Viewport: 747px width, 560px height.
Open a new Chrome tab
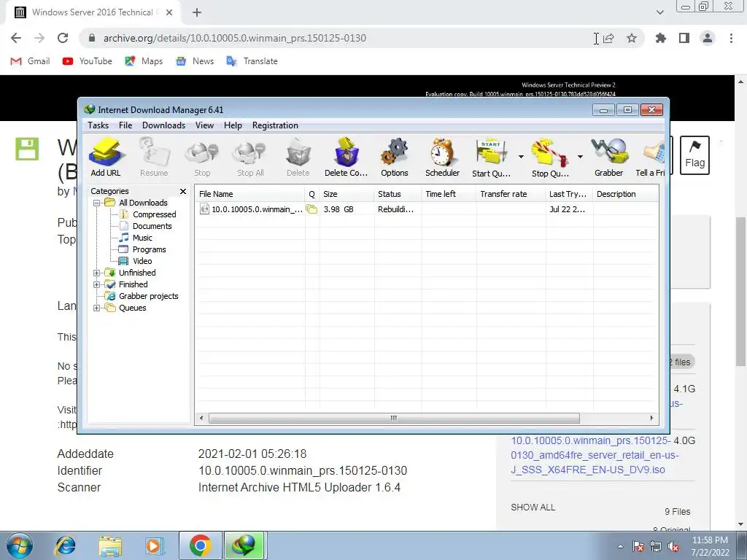[197, 12]
